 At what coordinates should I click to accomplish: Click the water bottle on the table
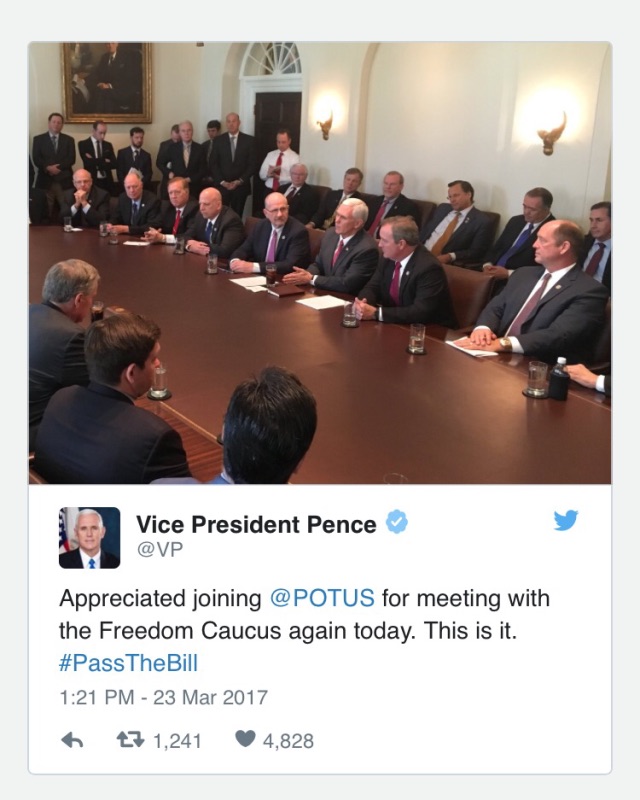(x=559, y=378)
